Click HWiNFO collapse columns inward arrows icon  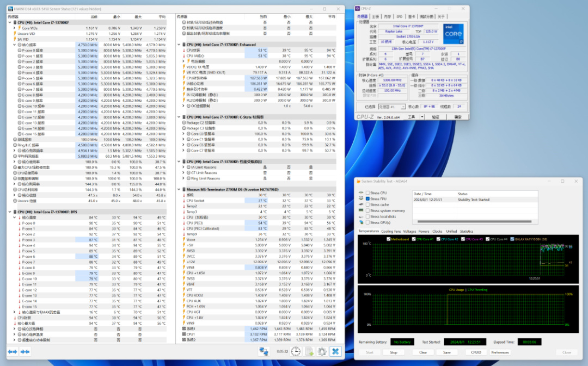(x=24, y=351)
